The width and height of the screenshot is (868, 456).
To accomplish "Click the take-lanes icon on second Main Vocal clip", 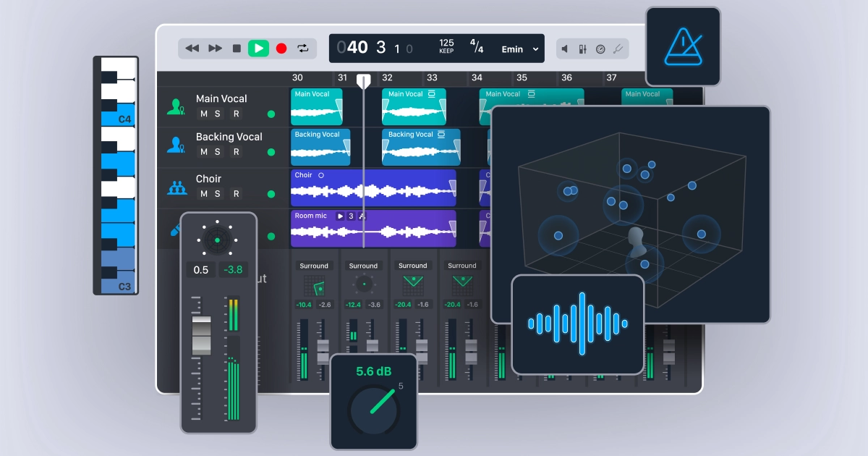I will coord(431,94).
